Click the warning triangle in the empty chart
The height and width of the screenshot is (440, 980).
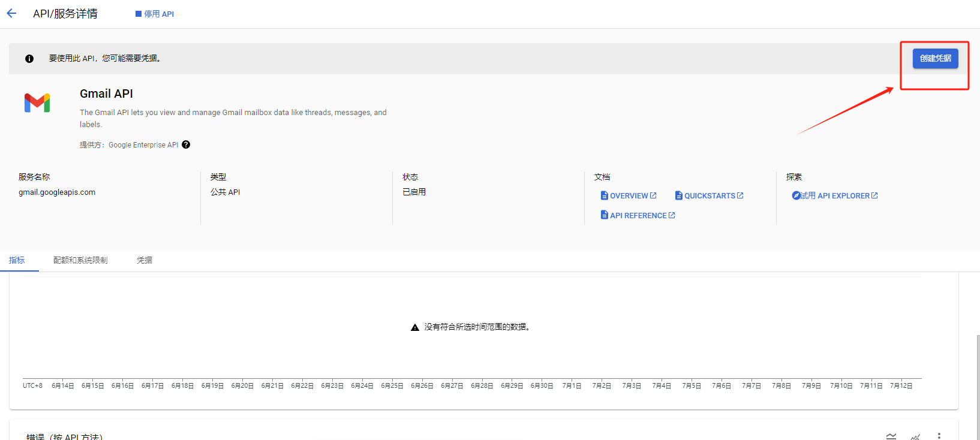(x=414, y=327)
